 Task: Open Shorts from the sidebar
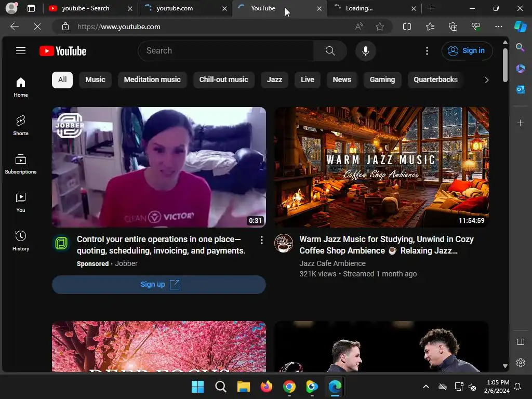[x=21, y=125]
